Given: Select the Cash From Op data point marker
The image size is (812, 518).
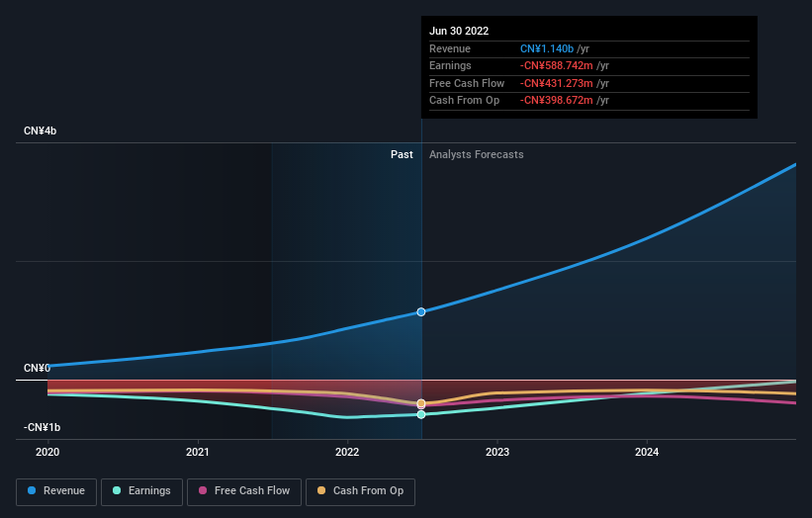Looking at the screenshot, I should pos(421,403).
